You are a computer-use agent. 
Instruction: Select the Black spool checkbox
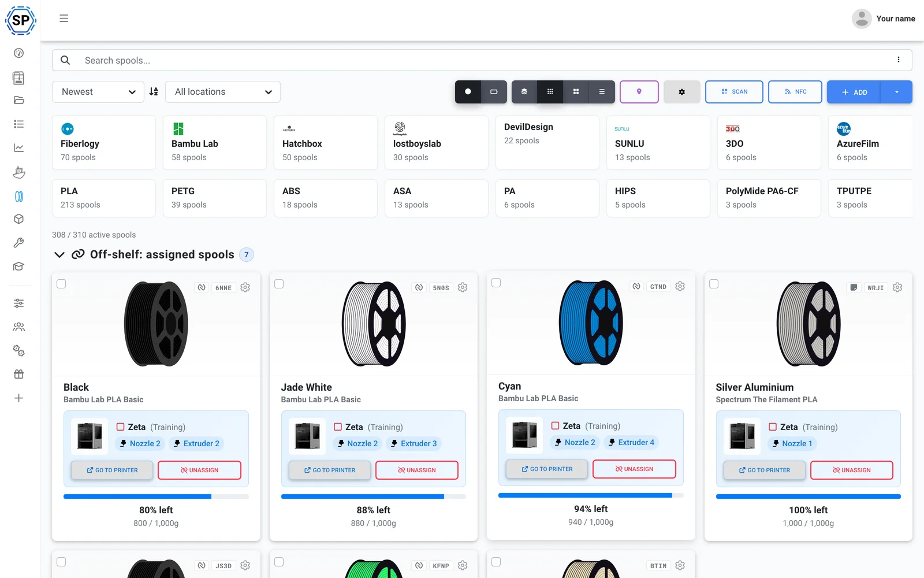click(61, 284)
